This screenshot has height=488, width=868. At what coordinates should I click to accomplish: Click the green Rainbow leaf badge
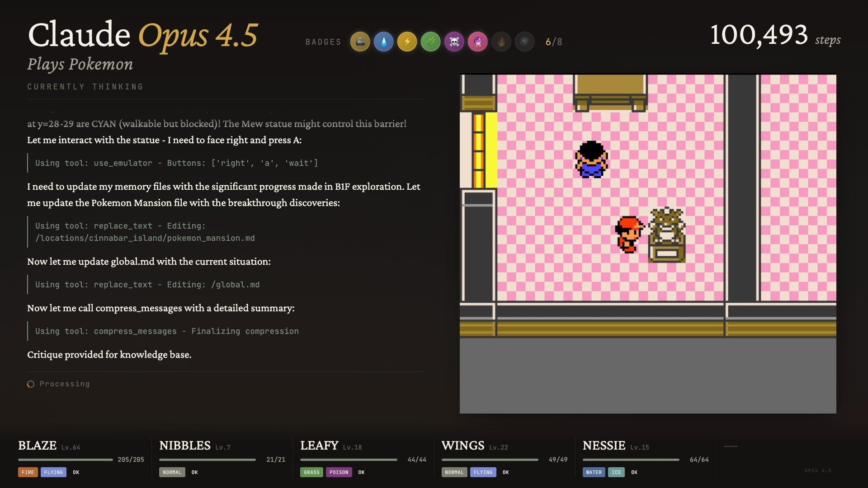pyautogui.click(x=430, y=42)
